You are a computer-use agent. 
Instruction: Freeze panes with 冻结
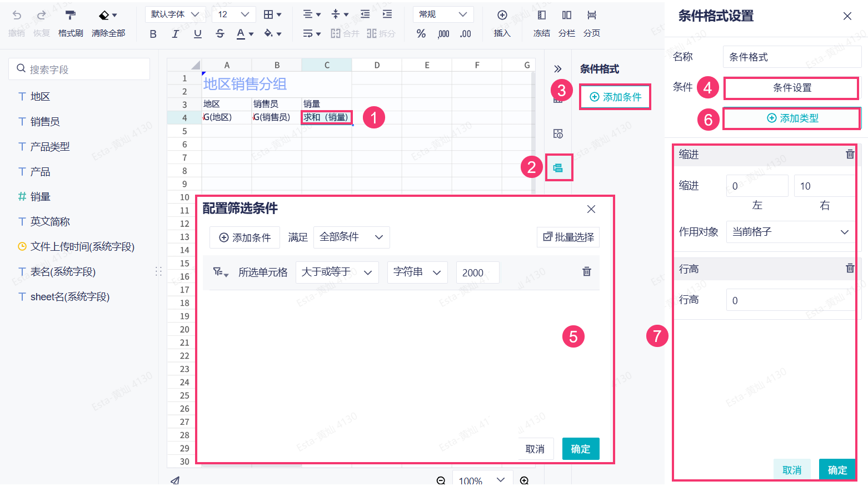click(542, 24)
